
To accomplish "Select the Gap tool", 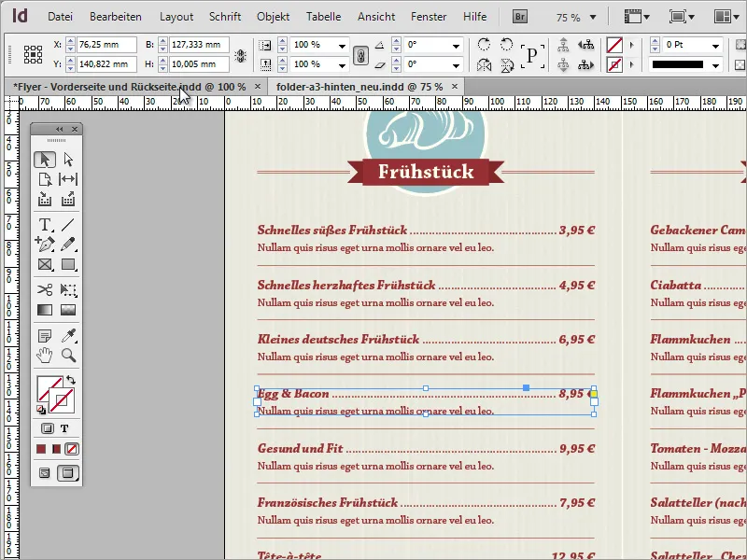I will (x=68, y=179).
